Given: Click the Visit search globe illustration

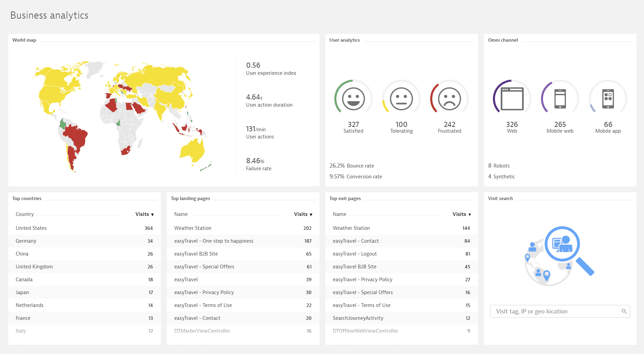Looking at the screenshot, I should (559, 256).
